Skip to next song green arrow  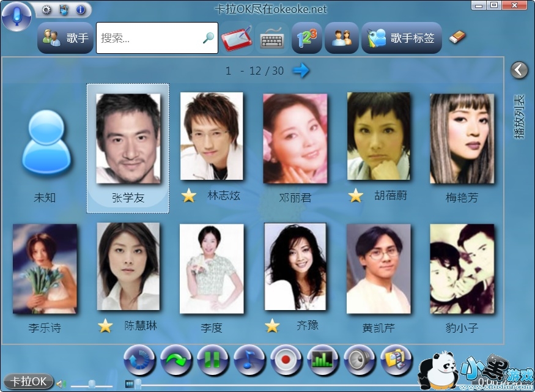176,360
